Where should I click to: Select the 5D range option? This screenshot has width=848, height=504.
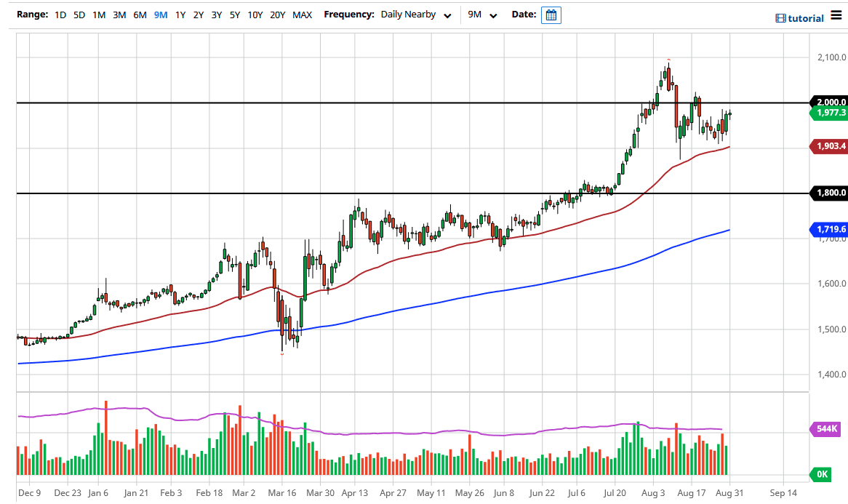click(79, 15)
